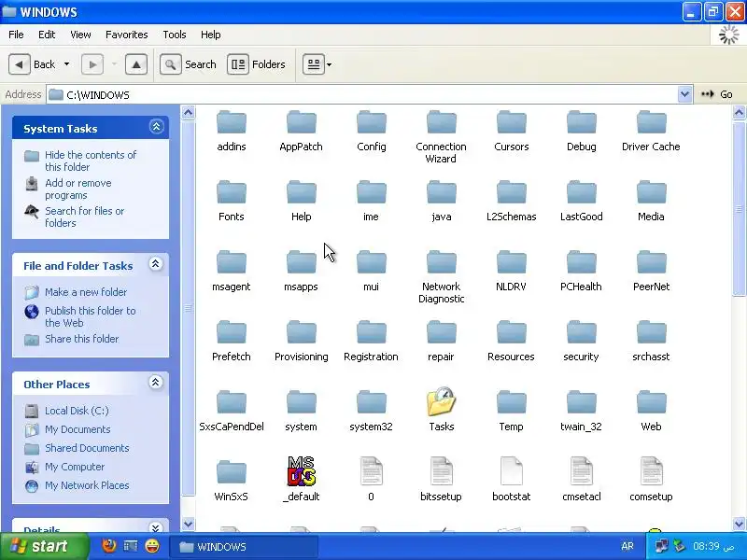
Task: Click the task pane scroll up arrow
Action: coord(189,113)
